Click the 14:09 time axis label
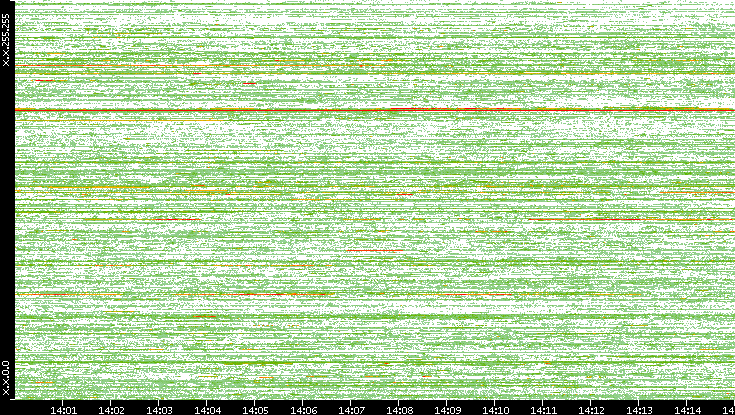The image size is (735, 415). 447,410
